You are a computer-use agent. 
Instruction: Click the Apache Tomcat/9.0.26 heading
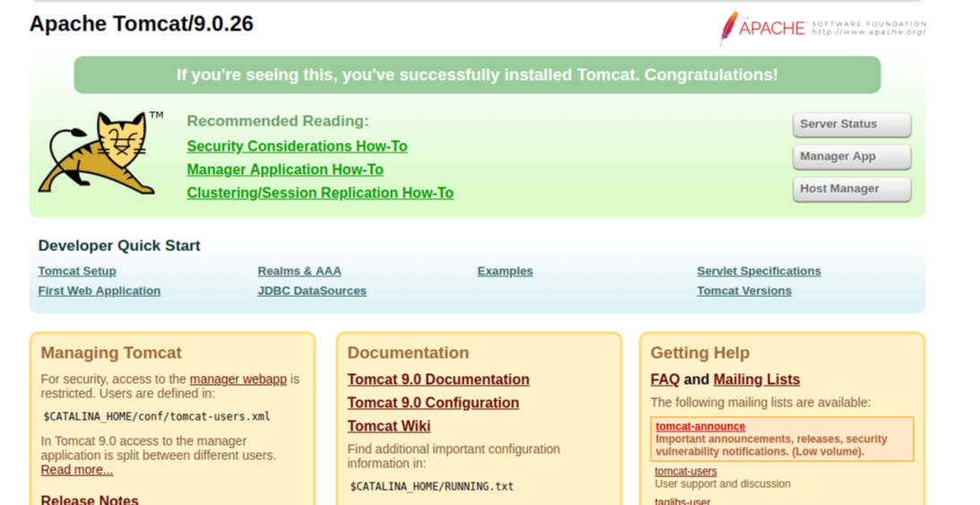[x=142, y=23]
